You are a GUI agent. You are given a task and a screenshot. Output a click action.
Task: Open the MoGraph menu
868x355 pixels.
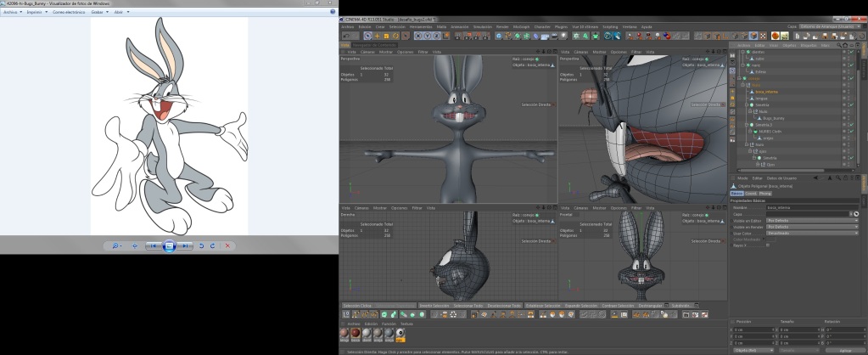coord(521,26)
